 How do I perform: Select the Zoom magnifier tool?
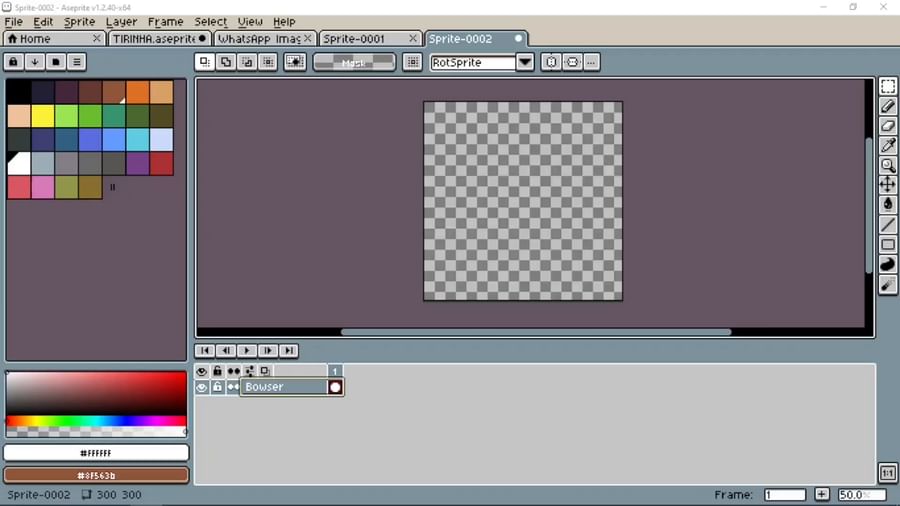[887, 165]
